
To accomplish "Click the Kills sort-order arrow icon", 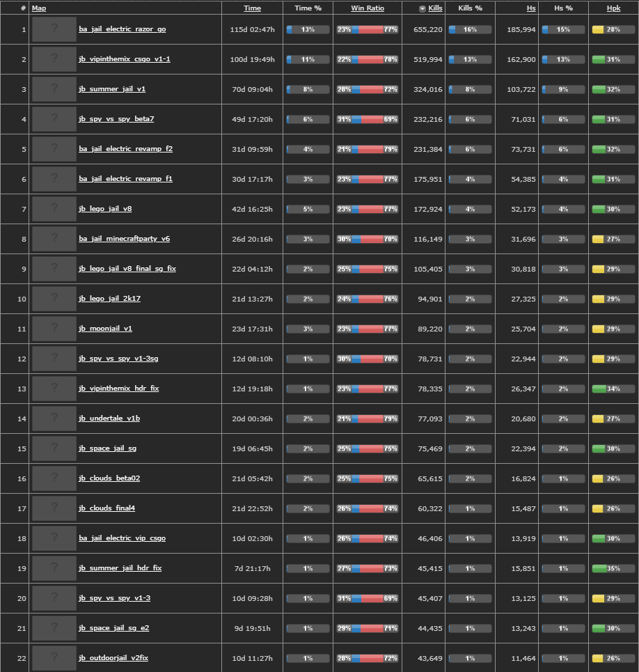I will point(423,8).
